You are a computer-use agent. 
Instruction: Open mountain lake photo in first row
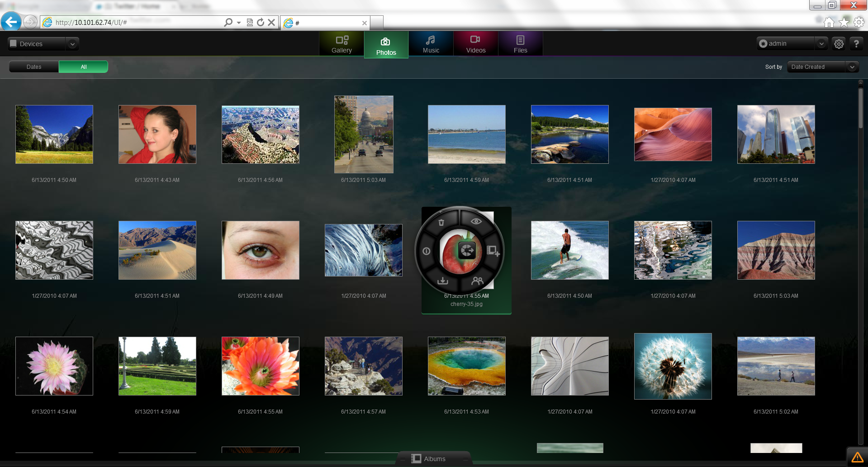(570, 134)
